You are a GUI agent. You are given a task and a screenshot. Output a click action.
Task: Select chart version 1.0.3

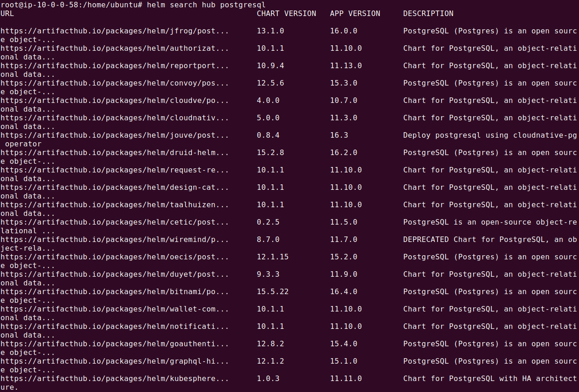point(268,379)
